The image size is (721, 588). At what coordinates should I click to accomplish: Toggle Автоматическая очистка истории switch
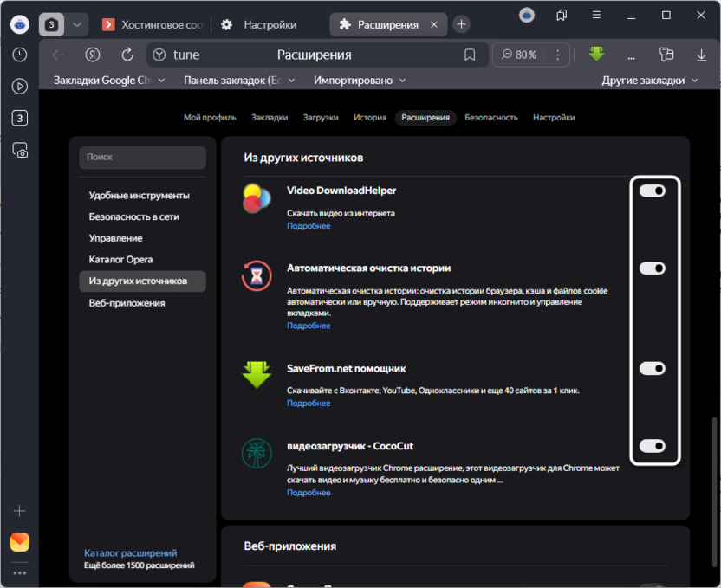[x=652, y=268]
